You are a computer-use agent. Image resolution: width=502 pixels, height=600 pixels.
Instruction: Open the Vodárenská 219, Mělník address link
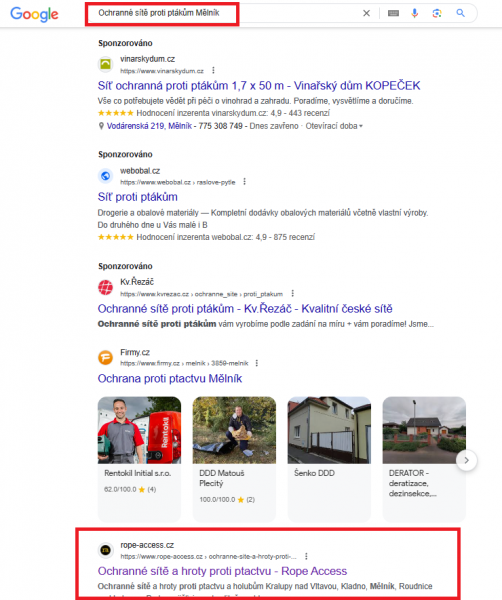[149, 126]
